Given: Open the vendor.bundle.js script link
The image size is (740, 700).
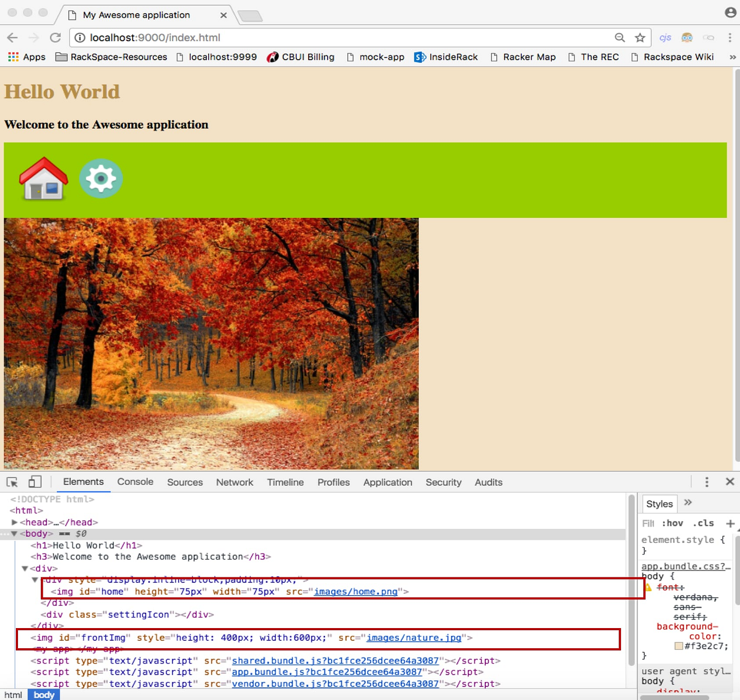Looking at the screenshot, I should (x=335, y=684).
